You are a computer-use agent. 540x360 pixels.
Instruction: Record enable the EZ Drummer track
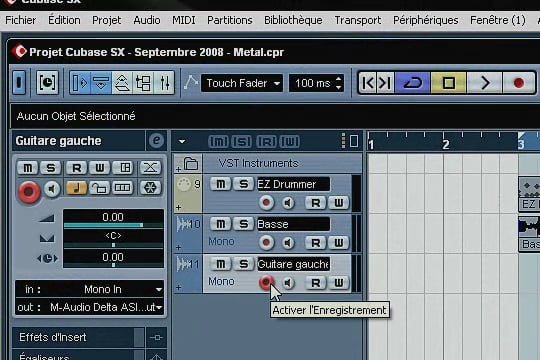(x=266, y=203)
